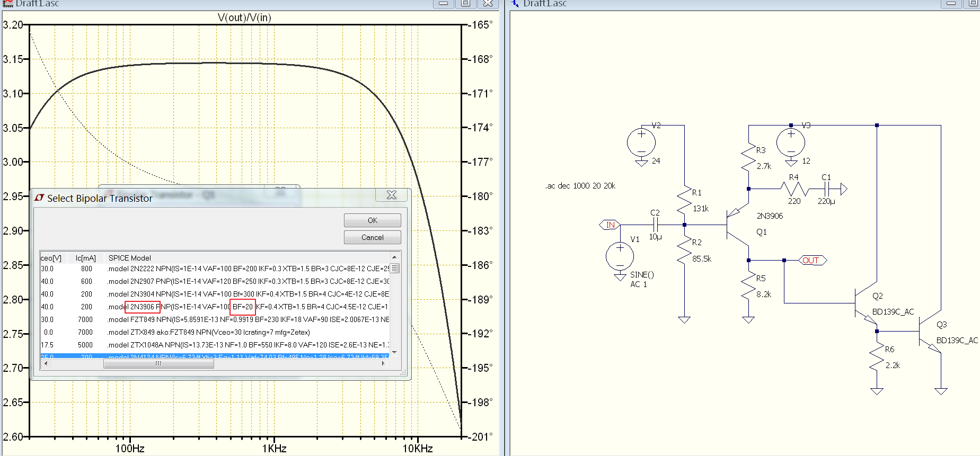Click the transistor list's scroll-down arrow
Viewport: 980px width, 456px height.
coord(394,352)
